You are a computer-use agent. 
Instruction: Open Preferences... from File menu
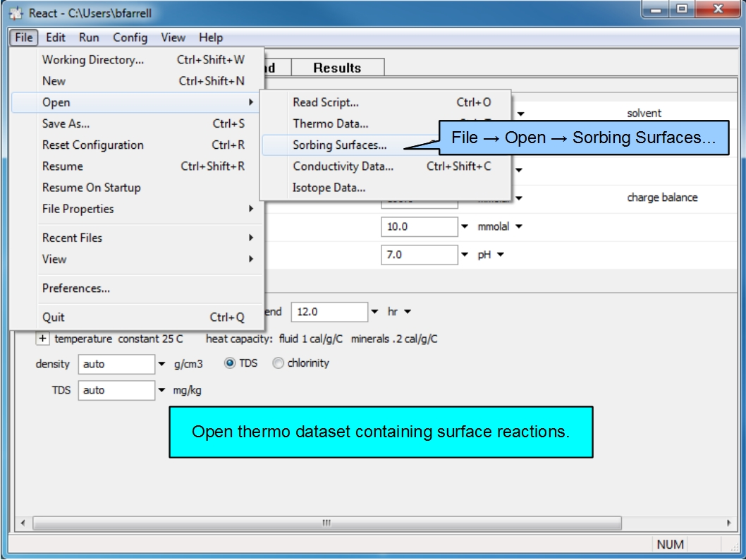(137, 288)
